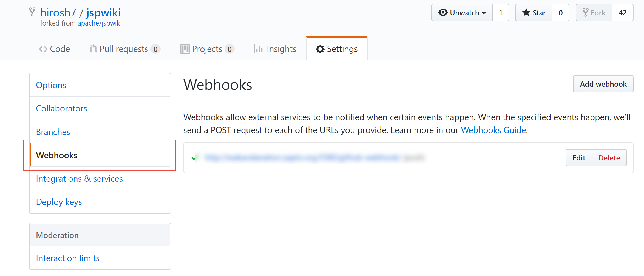Open the hirosh7 user profile link

58,13
